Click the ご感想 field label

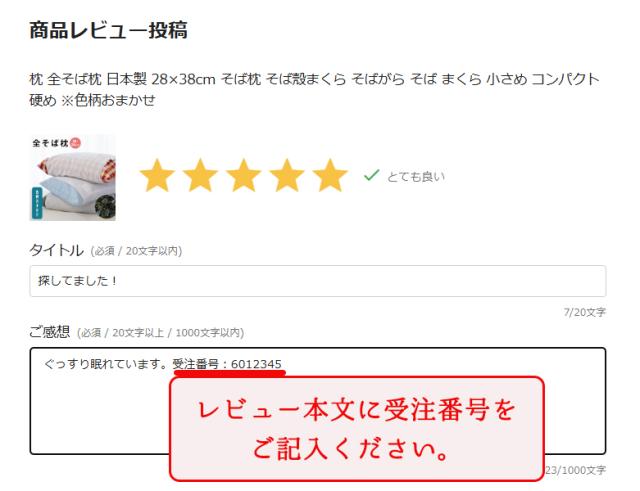[x=50, y=332]
